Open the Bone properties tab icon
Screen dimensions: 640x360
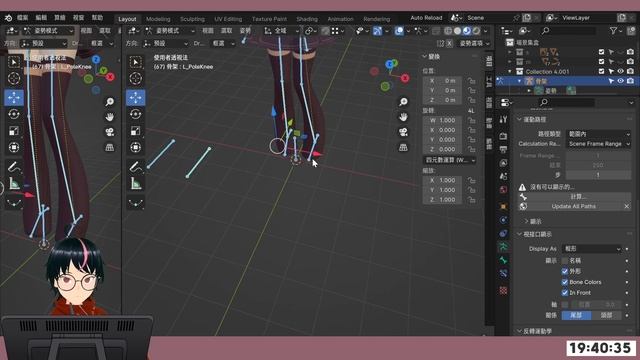click(x=503, y=260)
